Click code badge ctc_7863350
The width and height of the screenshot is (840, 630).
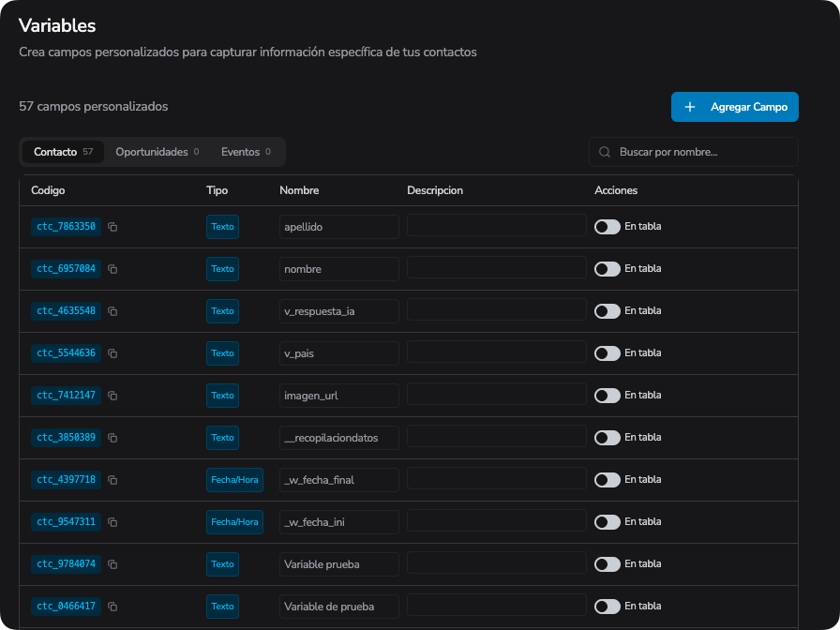(66, 227)
